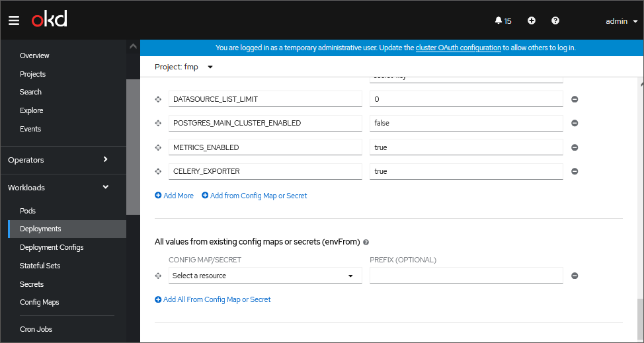644x343 pixels.
Task: Open the cluster OAuth configuration link
Action: pyautogui.click(x=458, y=48)
